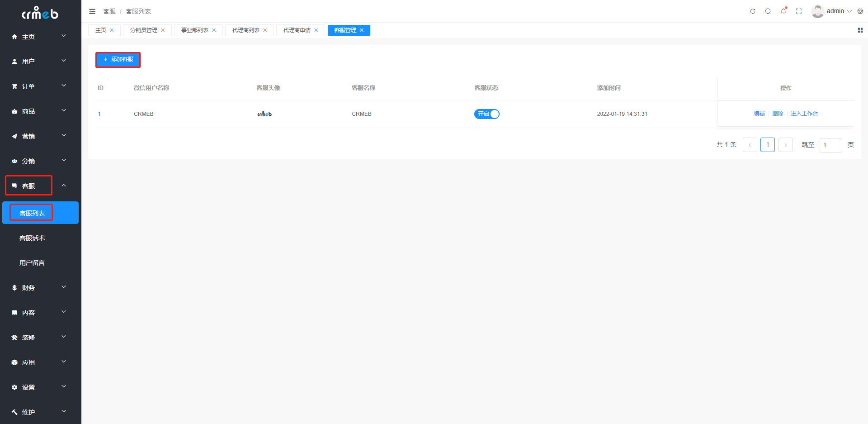Click the 分销 group icon in sidebar
The image size is (868, 424).
[14, 161]
